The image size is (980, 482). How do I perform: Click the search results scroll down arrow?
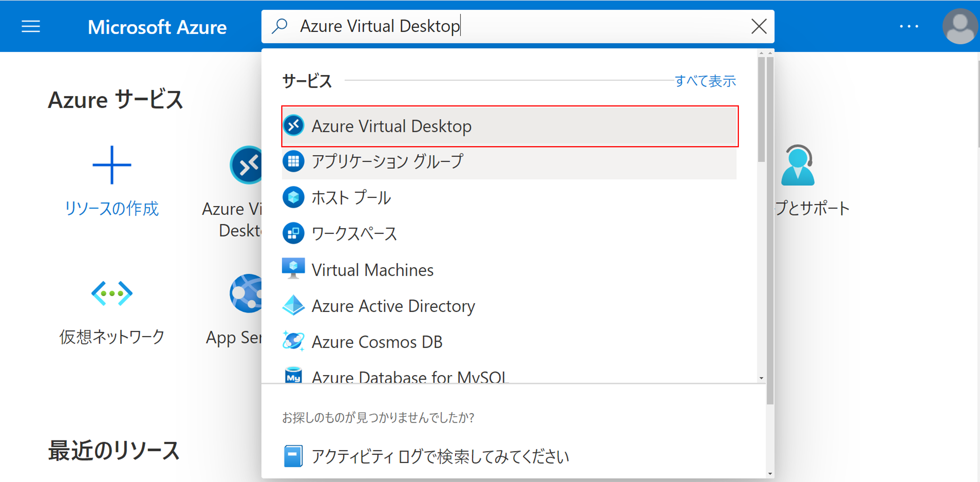click(x=761, y=378)
